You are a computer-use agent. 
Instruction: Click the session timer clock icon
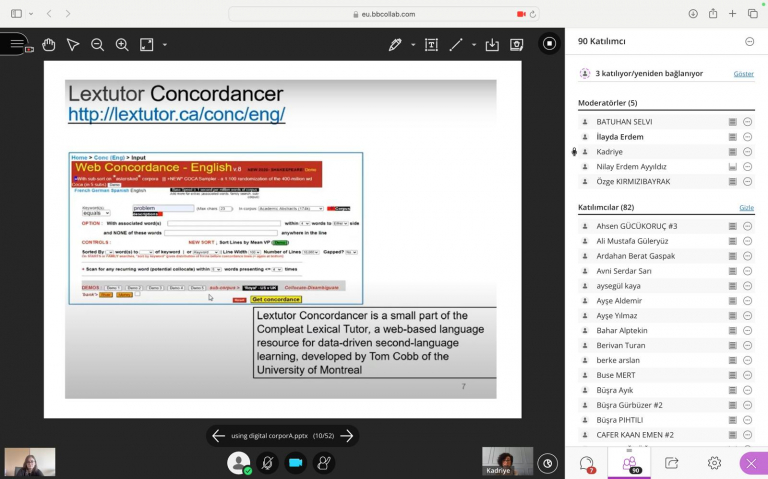point(548,463)
